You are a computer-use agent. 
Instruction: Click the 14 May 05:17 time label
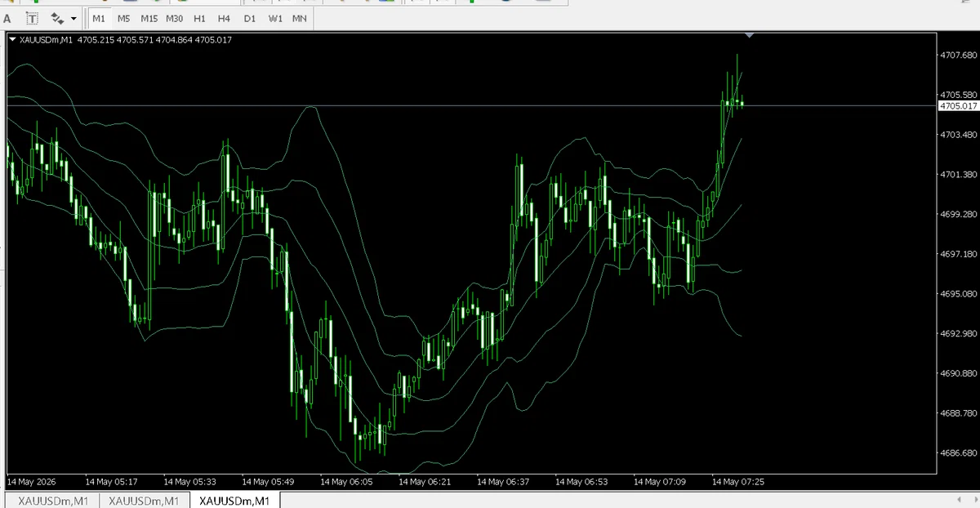111,482
